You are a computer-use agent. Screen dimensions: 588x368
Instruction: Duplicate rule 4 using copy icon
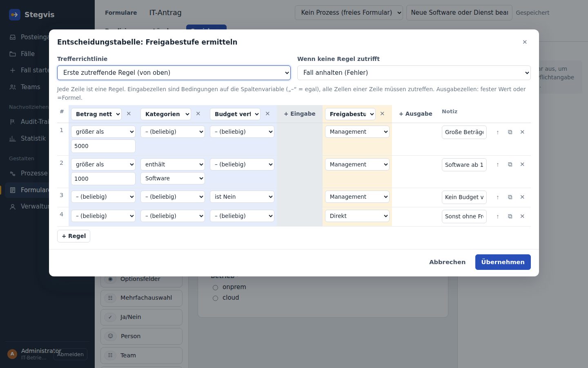coord(510,216)
